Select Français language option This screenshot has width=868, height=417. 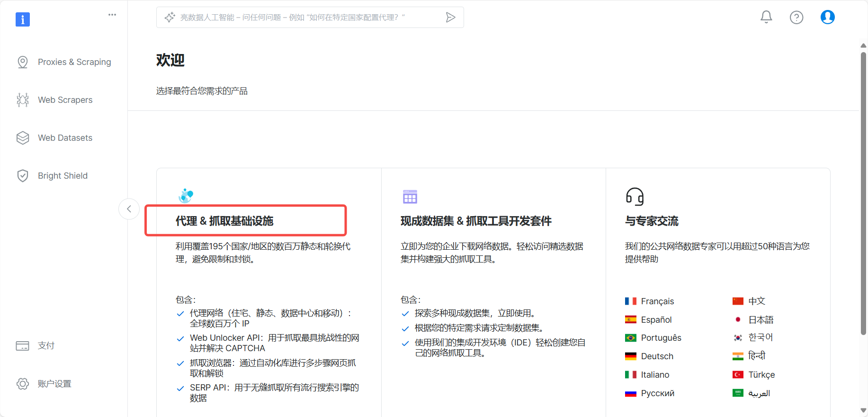(657, 301)
